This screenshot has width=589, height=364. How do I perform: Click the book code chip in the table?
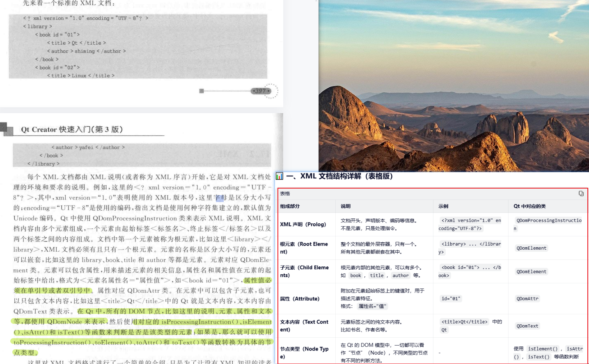[356, 275]
